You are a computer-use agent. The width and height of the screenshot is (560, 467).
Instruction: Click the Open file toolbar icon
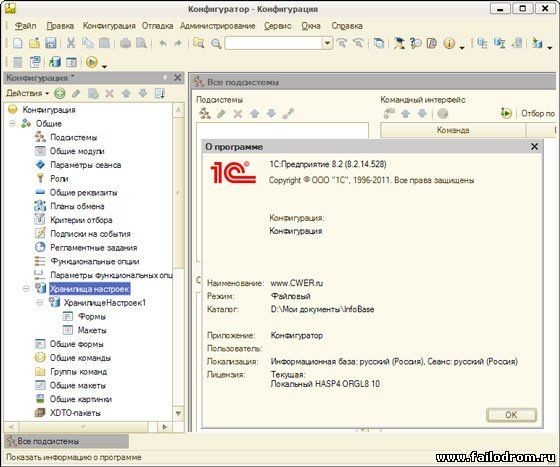click(34, 43)
